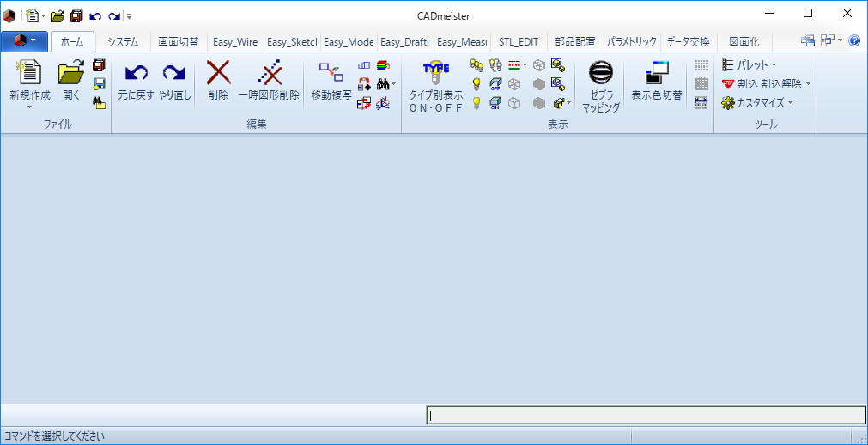
Task: Click the grid with blue arrows icon
Action: 701,102
